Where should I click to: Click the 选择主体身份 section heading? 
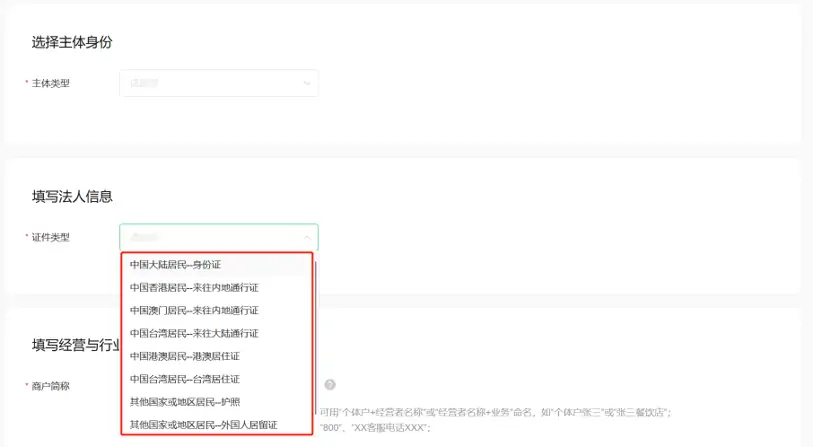coord(70,42)
